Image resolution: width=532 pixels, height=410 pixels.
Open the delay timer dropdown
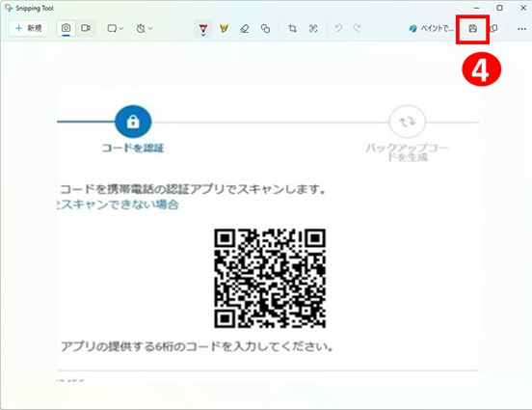click(x=145, y=29)
